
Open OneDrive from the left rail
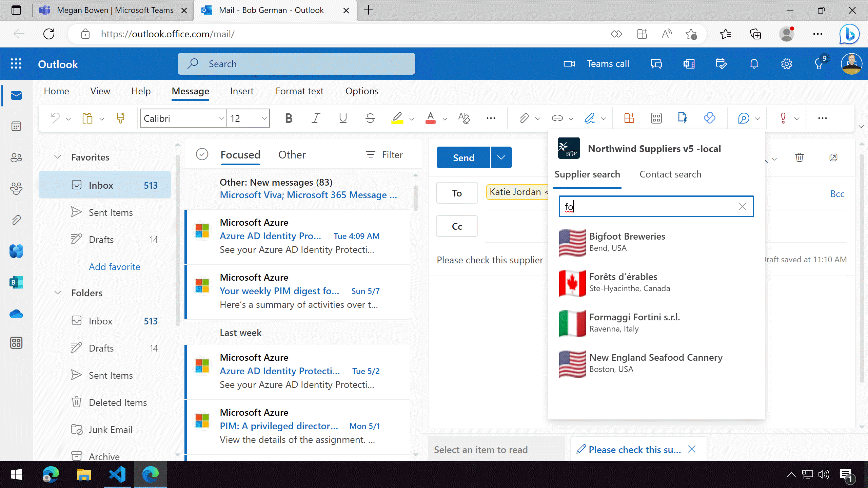(16, 314)
